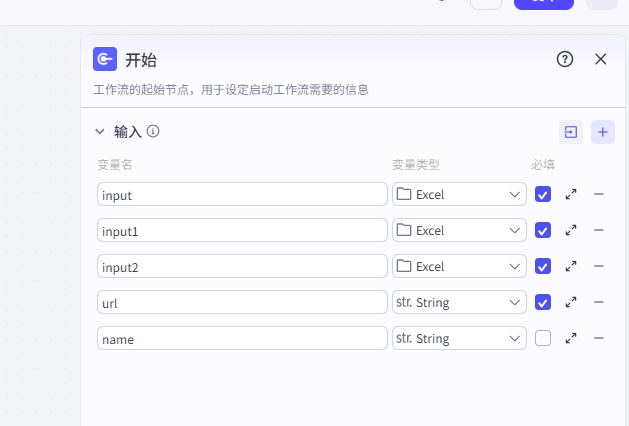Add a new input variable
Image resolution: width=629 pixels, height=426 pixels.
tap(603, 132)
